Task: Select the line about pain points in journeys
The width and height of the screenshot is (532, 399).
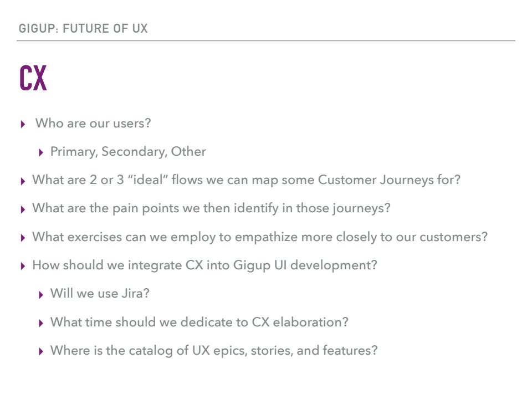Action: coord(211,208)
